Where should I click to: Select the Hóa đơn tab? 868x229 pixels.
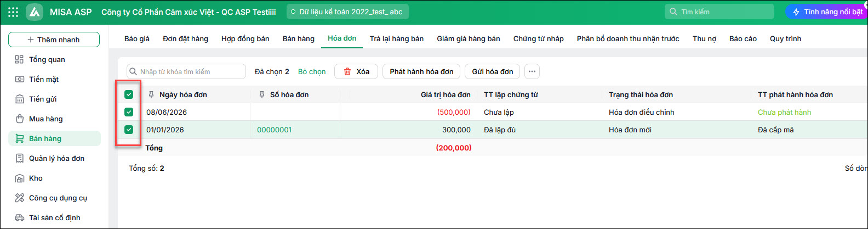(342, 38)
